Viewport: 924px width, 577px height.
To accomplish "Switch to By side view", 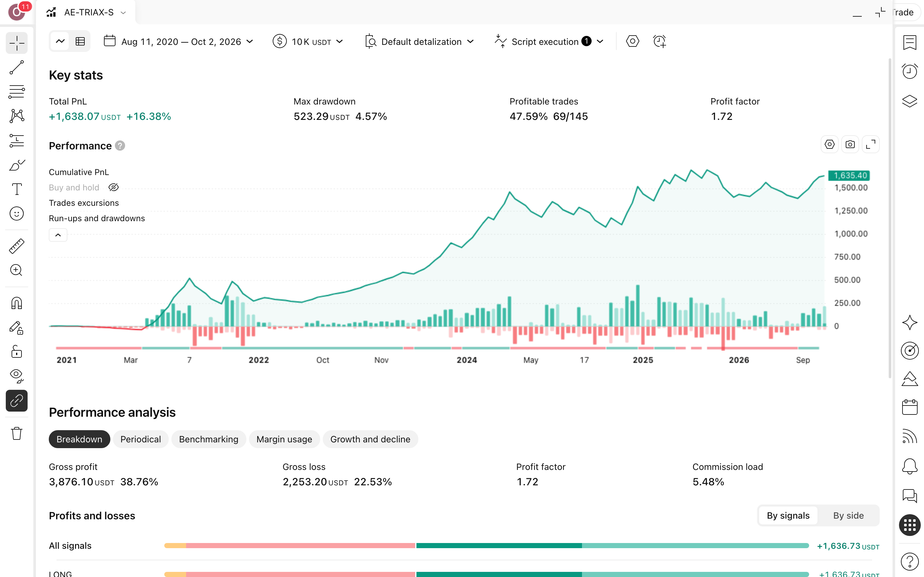I will tap(848, 515).
